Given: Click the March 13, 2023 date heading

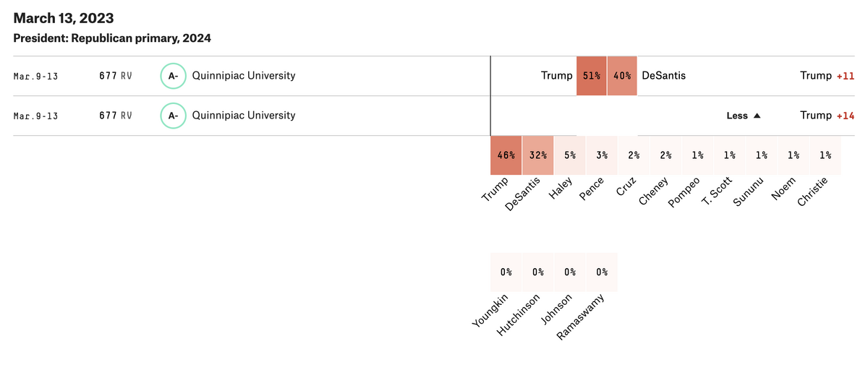Looking at the screenshot, I should [x=64, y=18].
